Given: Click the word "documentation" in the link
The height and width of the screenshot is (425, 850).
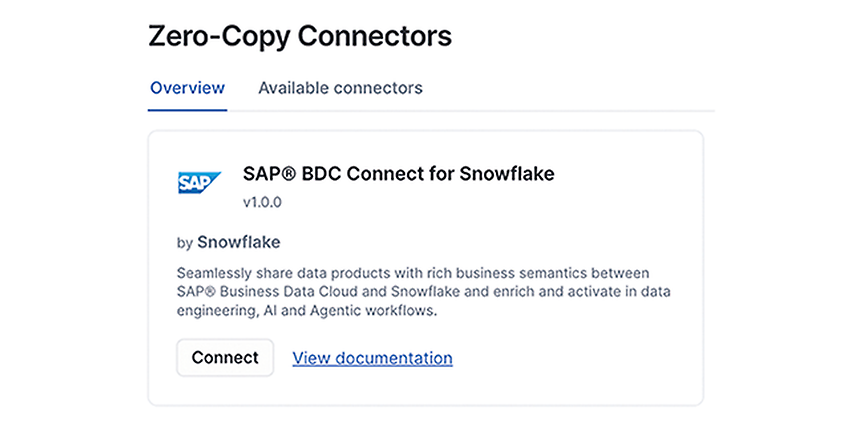Looking at the screenshot, I should pos(394,358).
